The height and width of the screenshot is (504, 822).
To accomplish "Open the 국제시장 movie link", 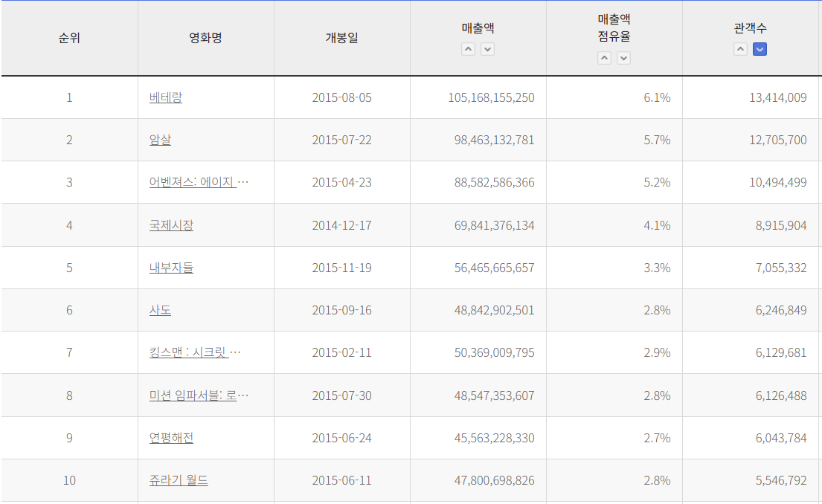I will (x=171, y=225).
